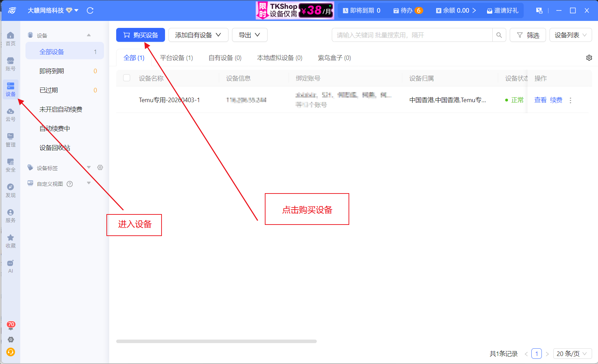Click device name Temu专用-20260403-1
Viewport: 598px width, 364px height.
tap(169, 100)
